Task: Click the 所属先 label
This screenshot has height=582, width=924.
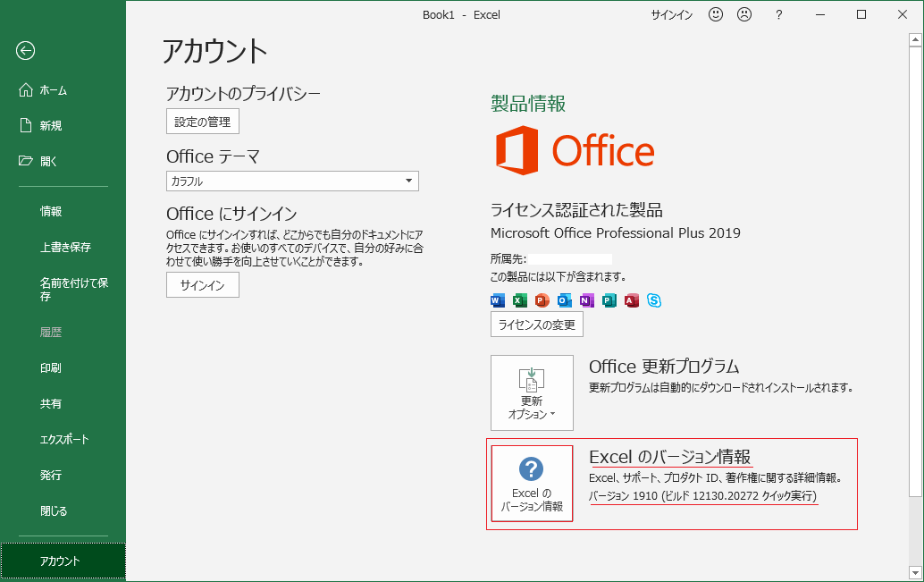Action: [508, 259]
